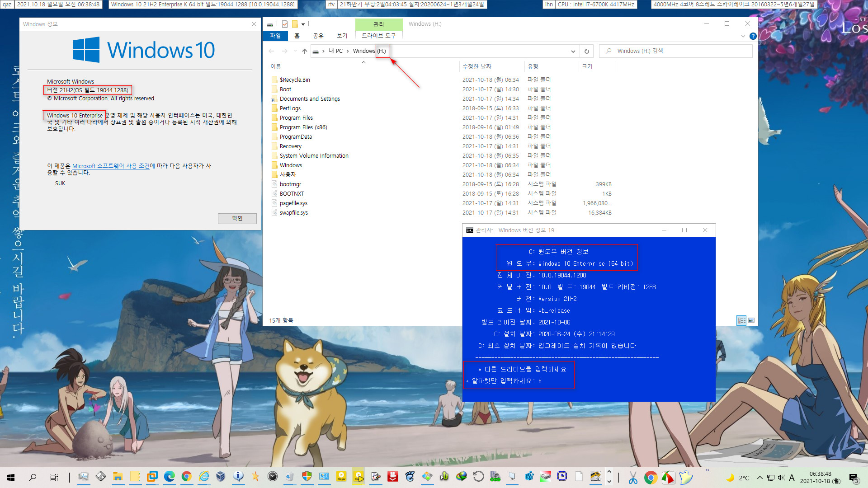Open the Windows Start menu
Screen dimensions: 868x488
[x=11, y=477]
